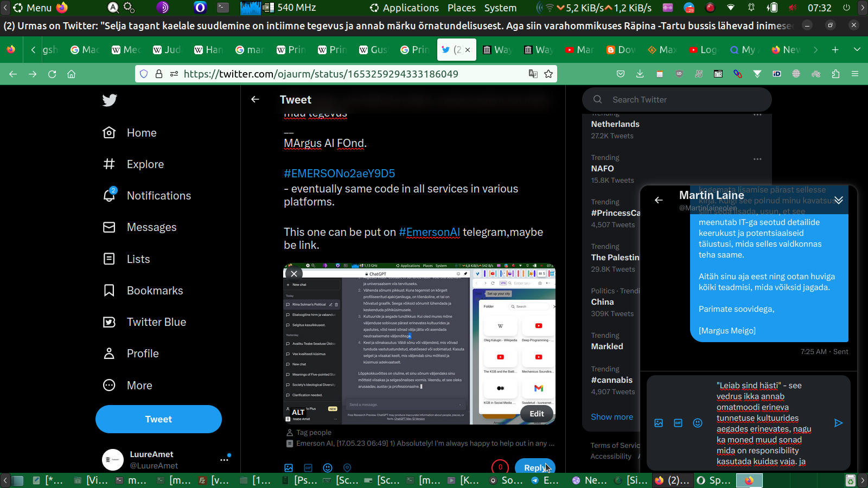868x488 pixels.
Task: Click Tag people under the image
Action: (x=309, y=433)
